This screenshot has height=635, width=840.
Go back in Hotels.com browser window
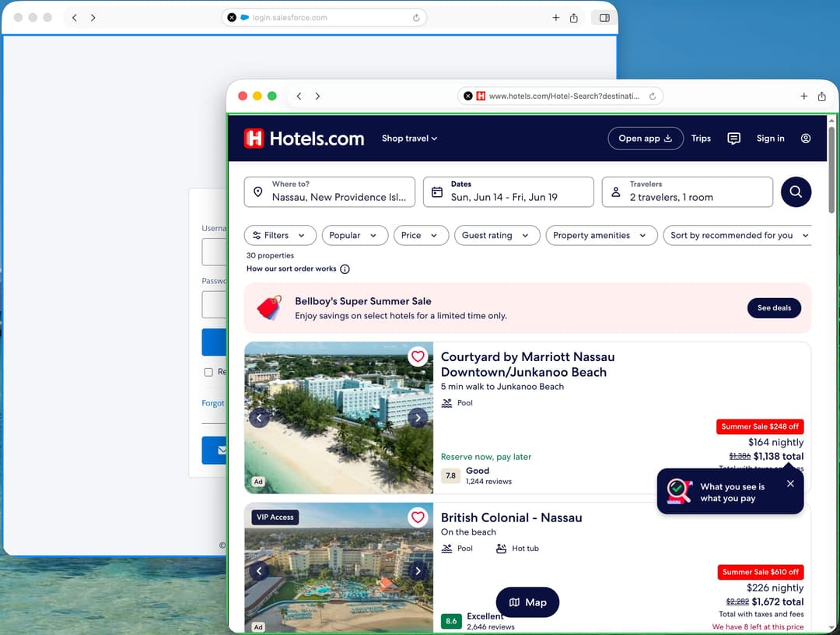pyautogui.click(x=299, y=96)
